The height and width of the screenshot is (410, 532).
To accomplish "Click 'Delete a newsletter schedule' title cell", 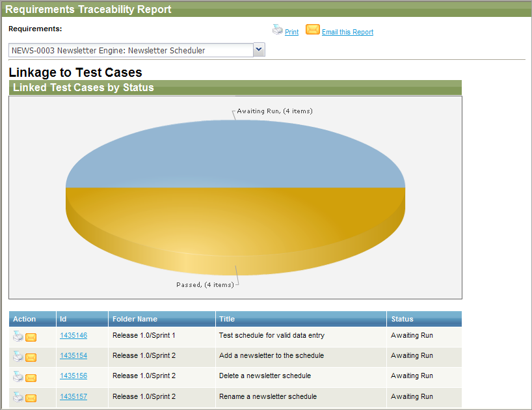I will [x=301, y=376].
